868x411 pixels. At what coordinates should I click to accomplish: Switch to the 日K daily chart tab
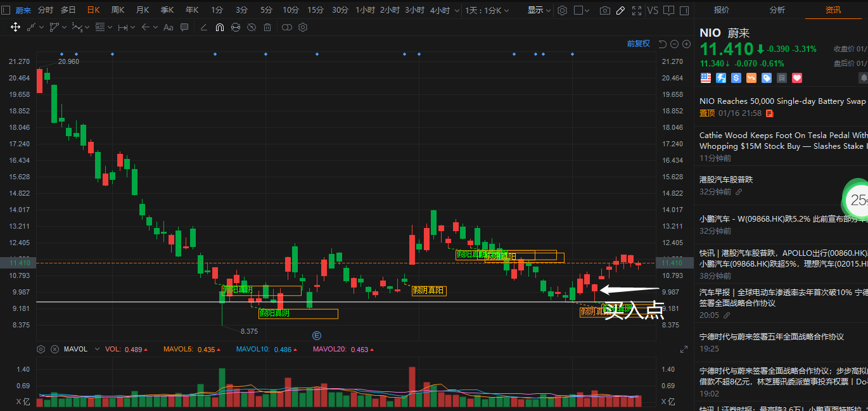click(x=94, y=10)
